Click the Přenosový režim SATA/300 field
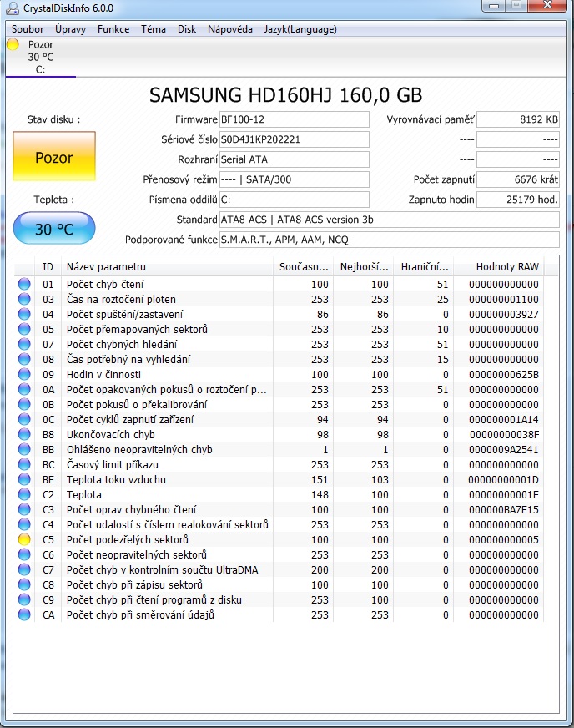Screen dimensions: 574x728 tap(295, 179)
